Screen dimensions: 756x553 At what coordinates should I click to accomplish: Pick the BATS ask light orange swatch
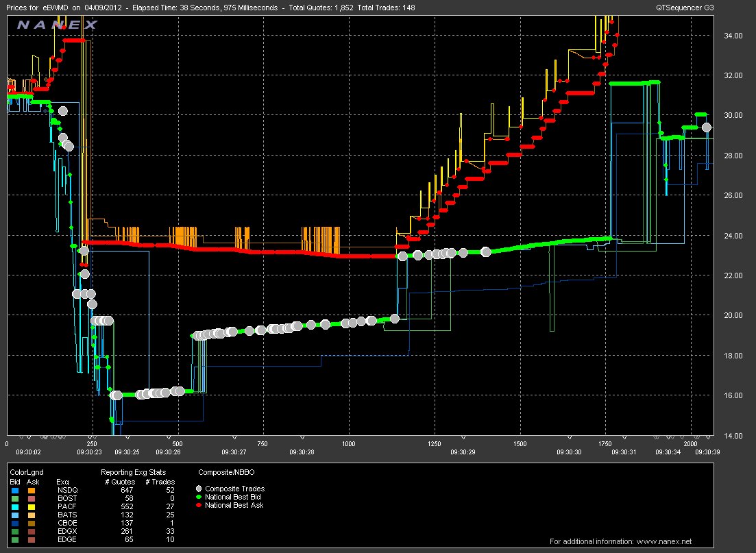click(x=32, y=515)
